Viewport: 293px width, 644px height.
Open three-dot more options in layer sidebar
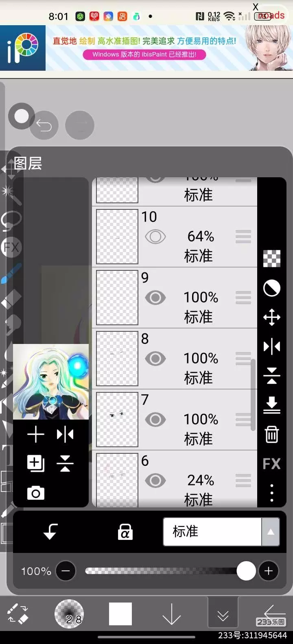point(272,493)
